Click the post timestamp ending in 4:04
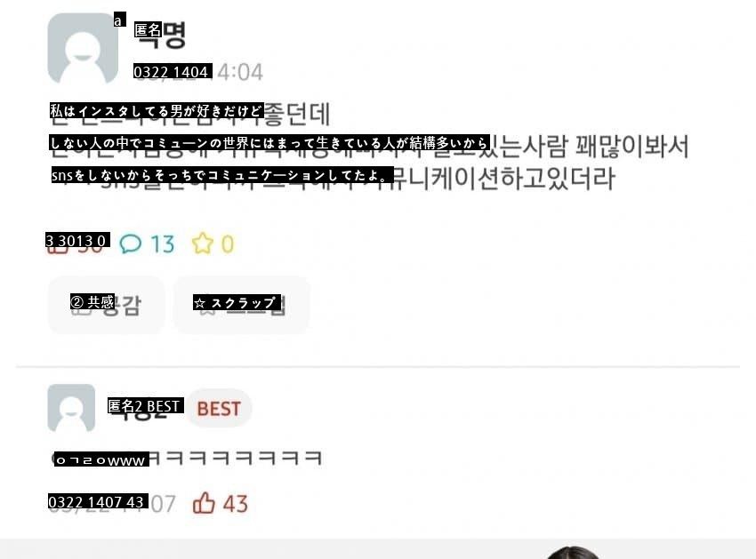756x559 pixels. click(x=198, y=72)
